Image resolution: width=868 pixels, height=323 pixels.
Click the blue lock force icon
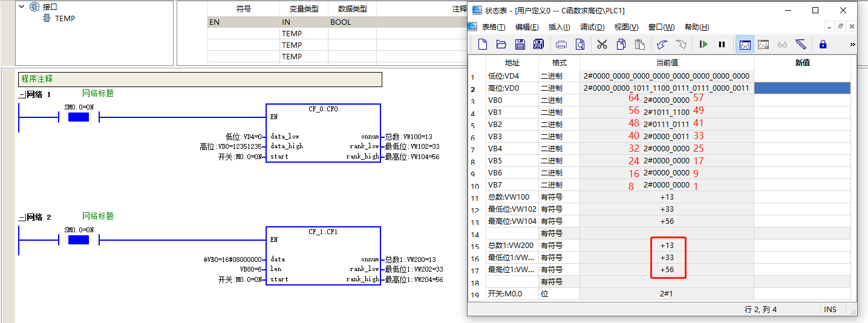pyautogui.click(x=823, y=44)
